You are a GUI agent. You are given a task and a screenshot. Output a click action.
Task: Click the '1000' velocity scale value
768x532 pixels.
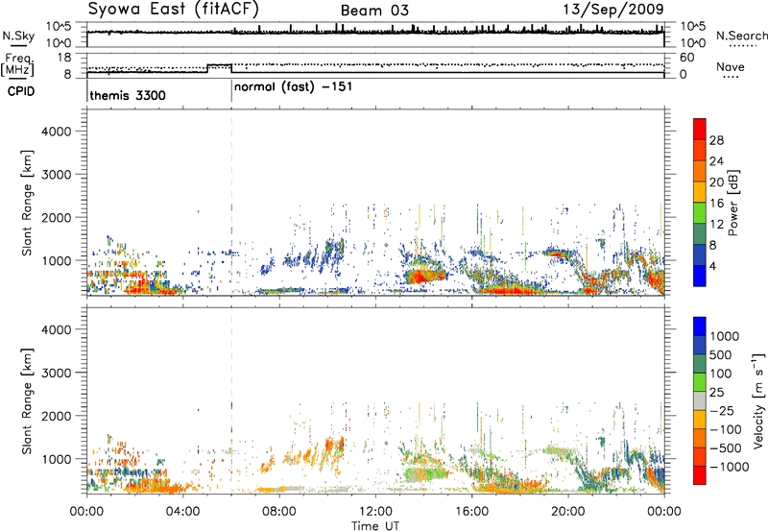[724, 336]
